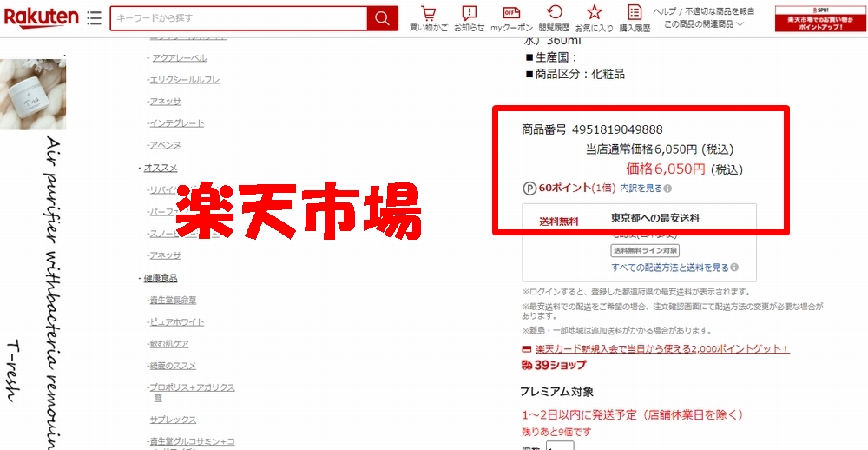Click 価格6,050円 price text

[x=666, y=169]
